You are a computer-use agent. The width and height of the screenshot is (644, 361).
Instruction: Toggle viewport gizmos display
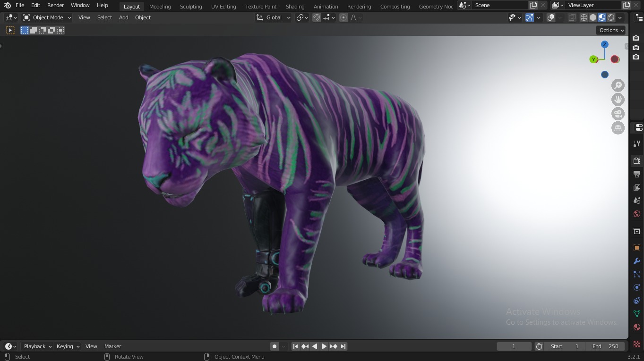530,17
